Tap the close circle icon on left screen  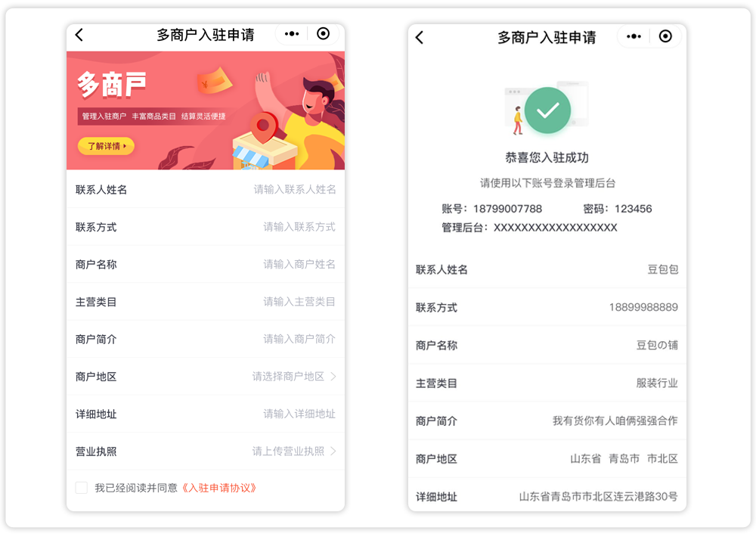point(324,34)
